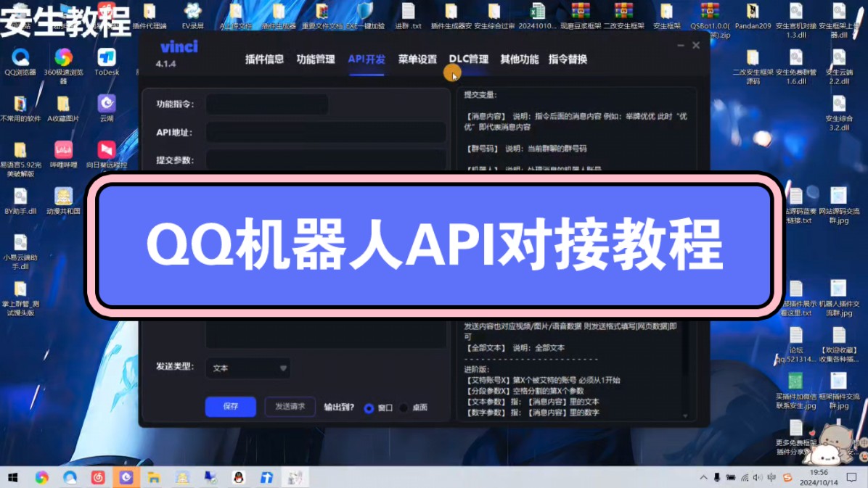Open QQ浏览器 from the desktop
Viewport: 868px width, 488px height.
(20, 62)
